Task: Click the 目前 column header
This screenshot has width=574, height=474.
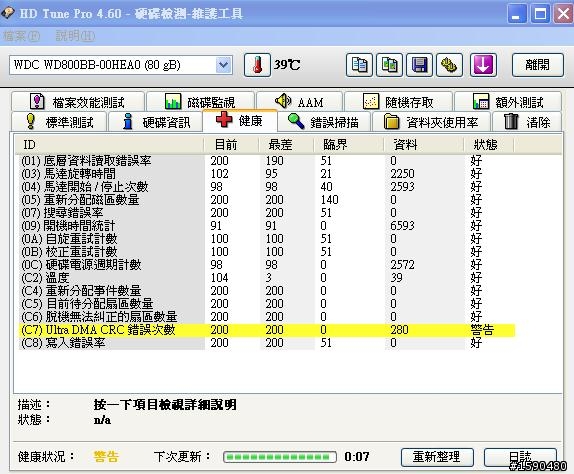Action: click(231, 145)
